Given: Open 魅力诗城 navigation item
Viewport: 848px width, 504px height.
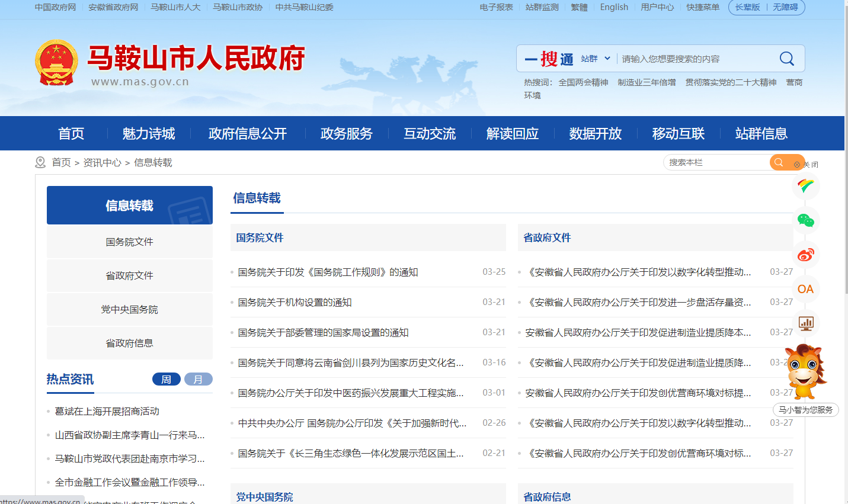Looking at the screenshot, I should point(149,134).
